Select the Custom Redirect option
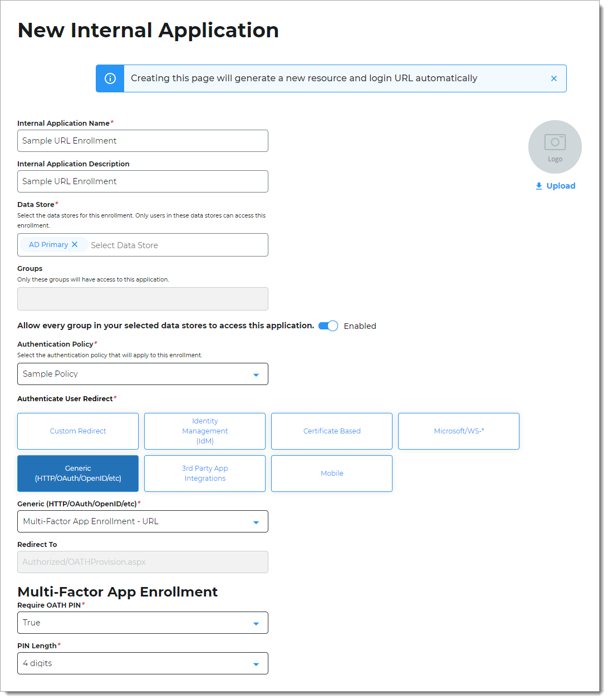This screenshot has height=700, width=608. point(77,431)
